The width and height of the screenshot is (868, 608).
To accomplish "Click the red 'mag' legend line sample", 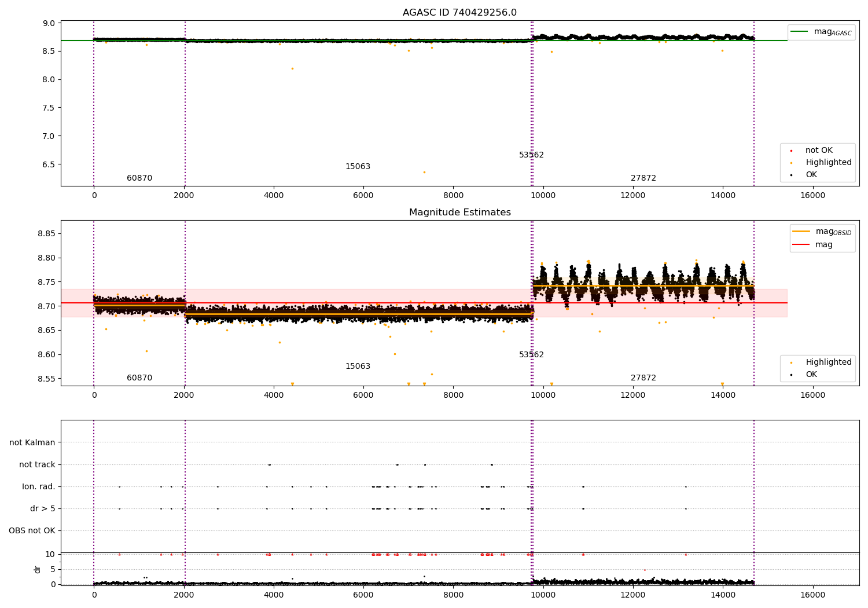I will pos(801,245).
